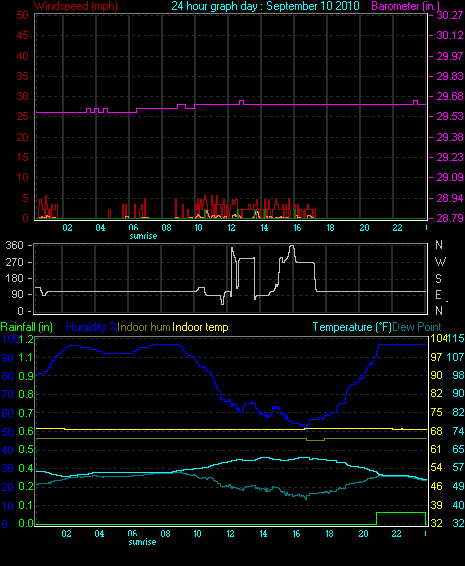This screenshot has height=566, width=465.
Task: Click the sunrise marker under bottom graph
Action: click(x=142, y=542)
